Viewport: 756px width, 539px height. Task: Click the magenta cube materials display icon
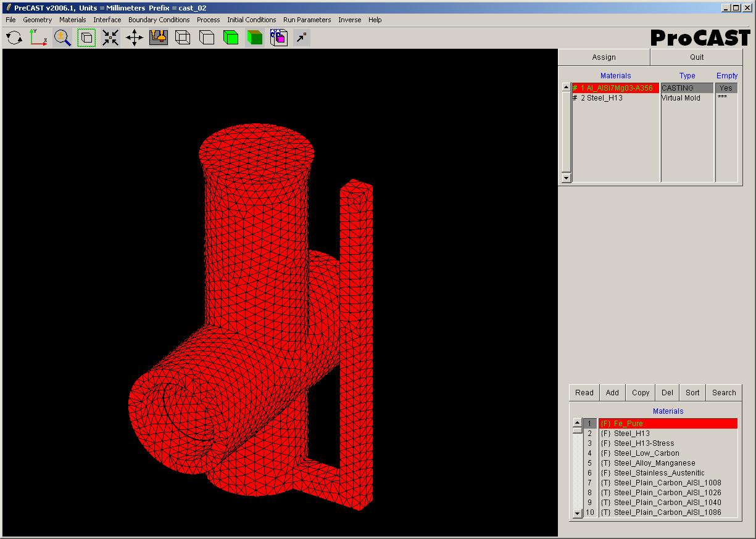click(278, 38)
